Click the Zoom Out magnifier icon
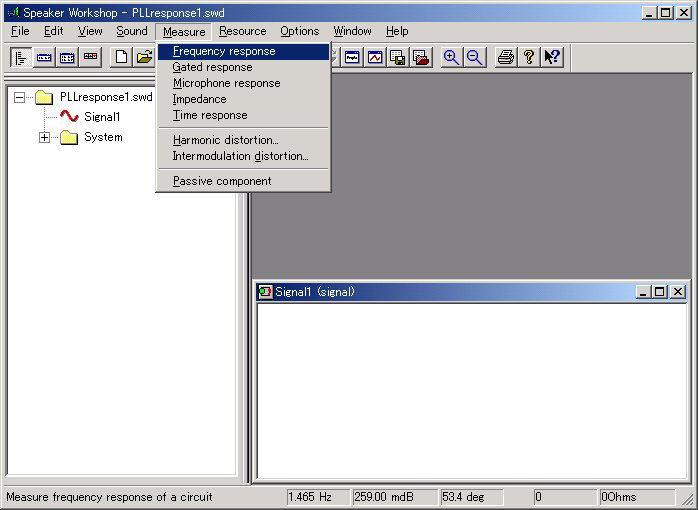The image size is (698, 510). click(475, 57)
